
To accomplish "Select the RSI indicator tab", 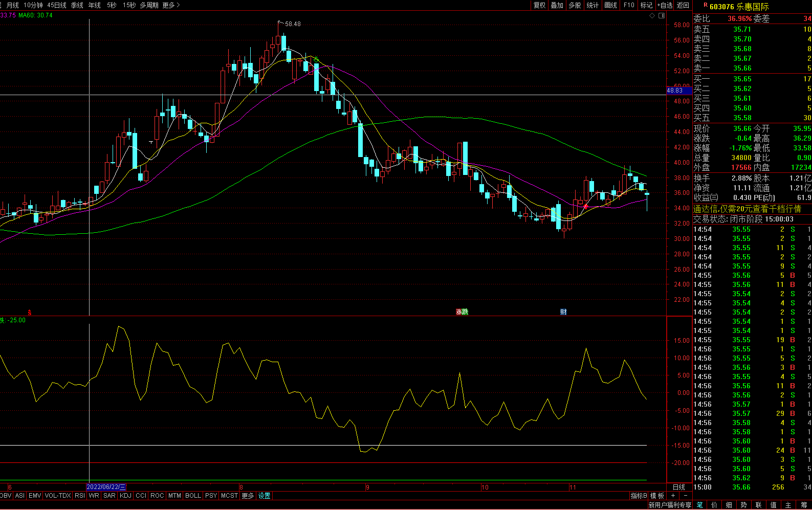I will (80, 496).
